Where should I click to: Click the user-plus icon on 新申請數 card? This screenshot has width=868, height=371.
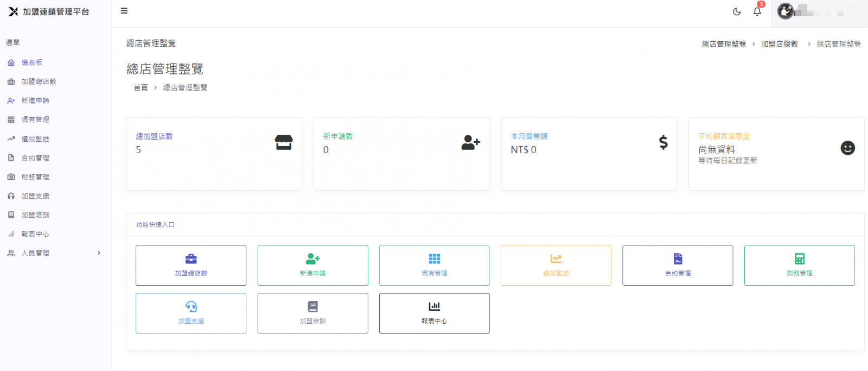(471, 143)
